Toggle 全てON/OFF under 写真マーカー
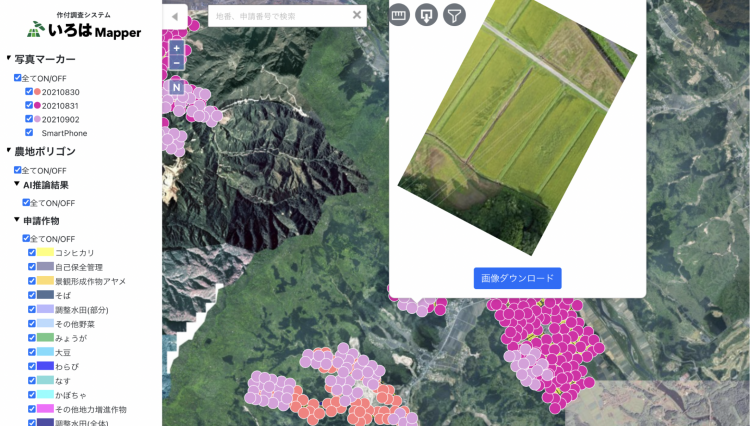This screenshot has width=750, height=426. [18, 77]
